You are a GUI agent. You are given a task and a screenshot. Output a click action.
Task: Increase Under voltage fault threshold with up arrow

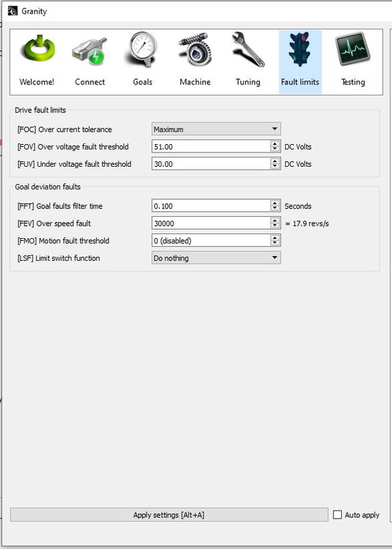[275, 161]
